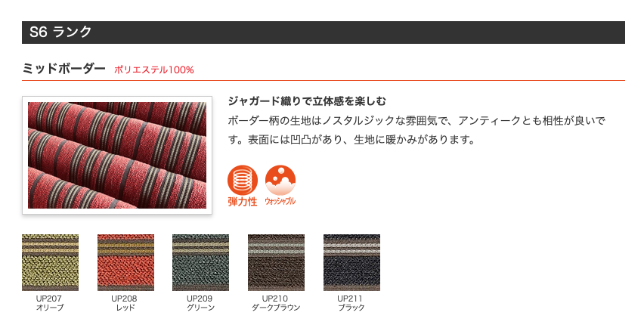Screen dimensions: 644x328
Task: Select the UP207 olive fabric swatch
Action: pyautogui.click(x=50, y=262)
